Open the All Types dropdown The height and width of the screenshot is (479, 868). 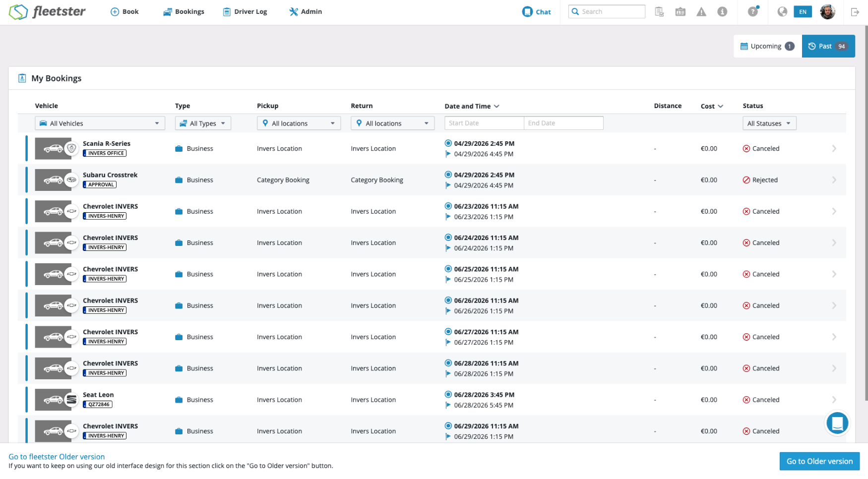coord(203,123)
